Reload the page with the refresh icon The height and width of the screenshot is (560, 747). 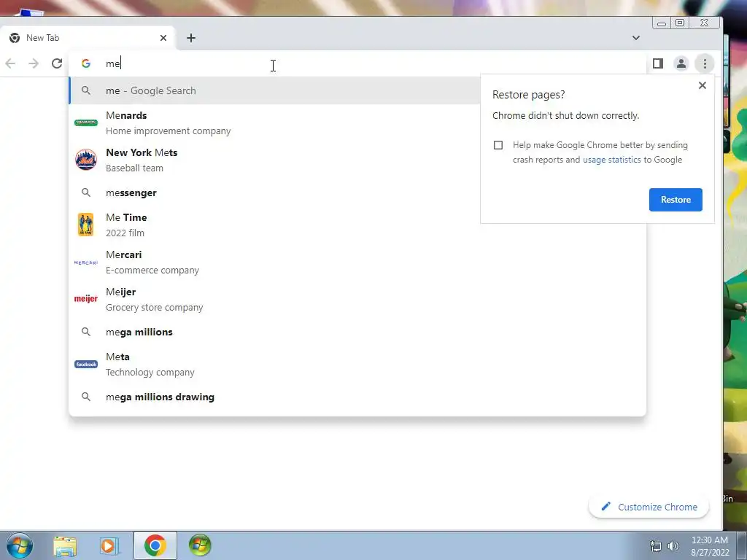[x=57, y=63]
